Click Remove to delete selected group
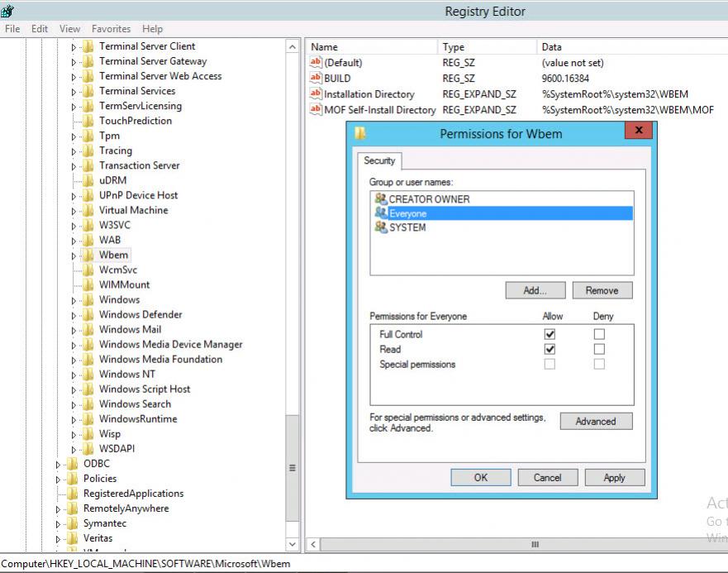Image resolution: width=728 pixels, height=573 pixels. coord(602,290)
